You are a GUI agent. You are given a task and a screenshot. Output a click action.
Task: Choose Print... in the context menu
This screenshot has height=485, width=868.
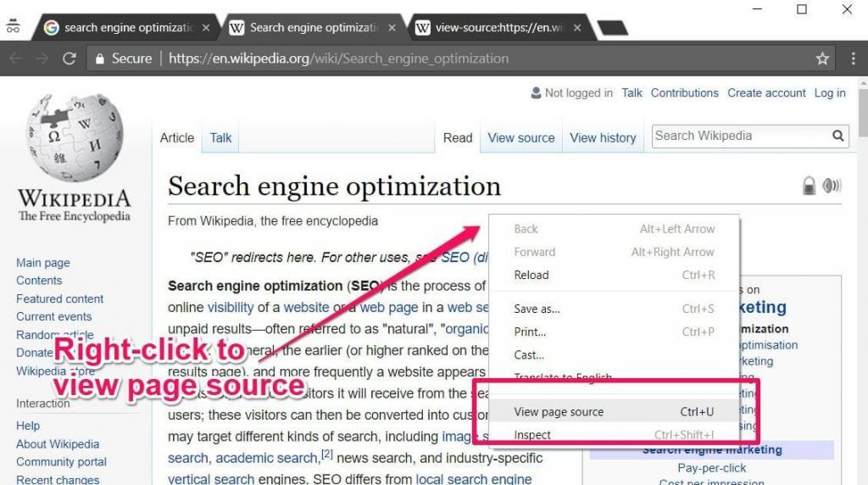(614, 332)
